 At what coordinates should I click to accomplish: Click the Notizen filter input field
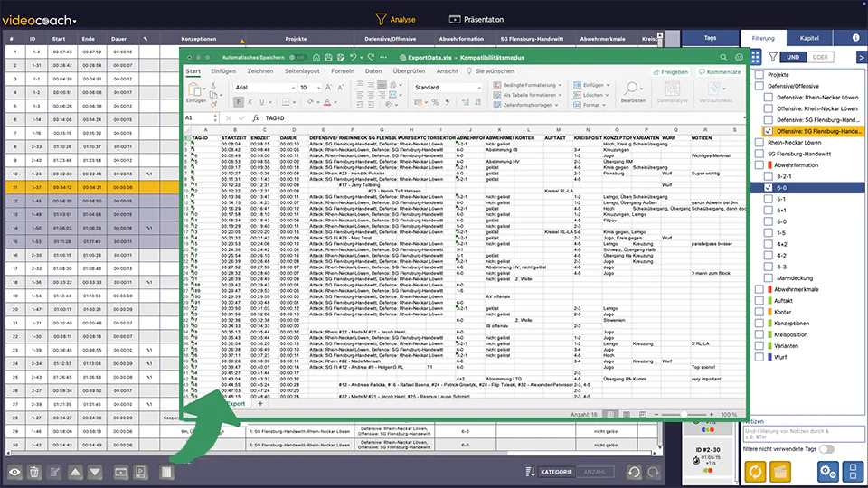click(x=803, y=433)
